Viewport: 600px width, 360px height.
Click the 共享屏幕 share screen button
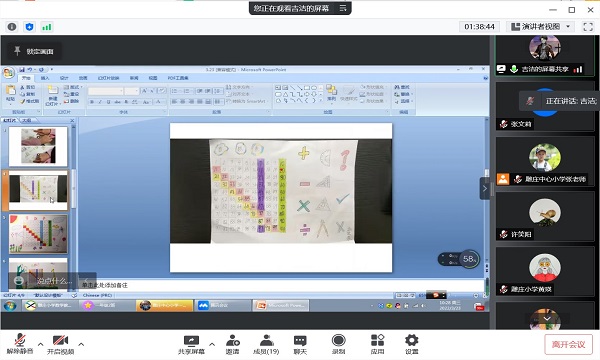(x=191, y=344)
